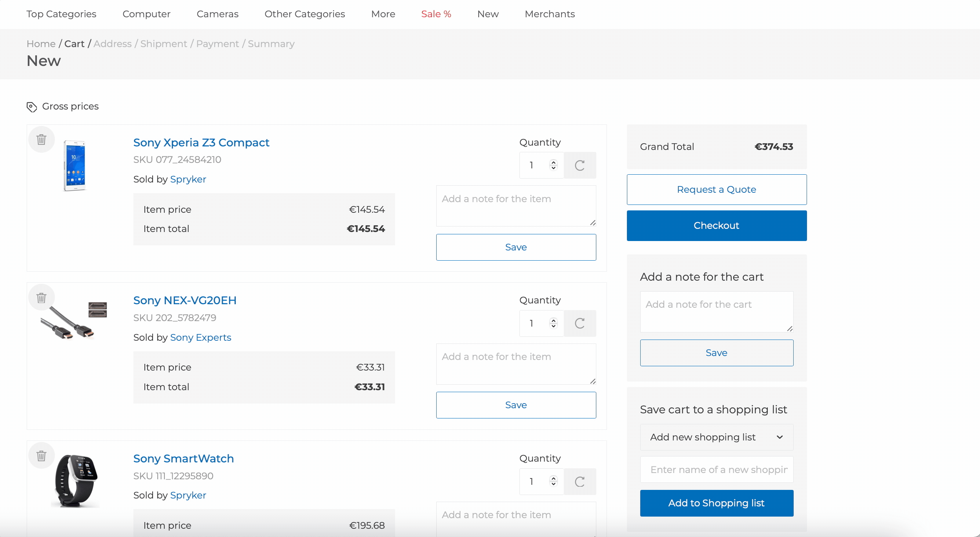The image size is (980, 537).
Task: Select New in the navigation bar
Action: 488,14
